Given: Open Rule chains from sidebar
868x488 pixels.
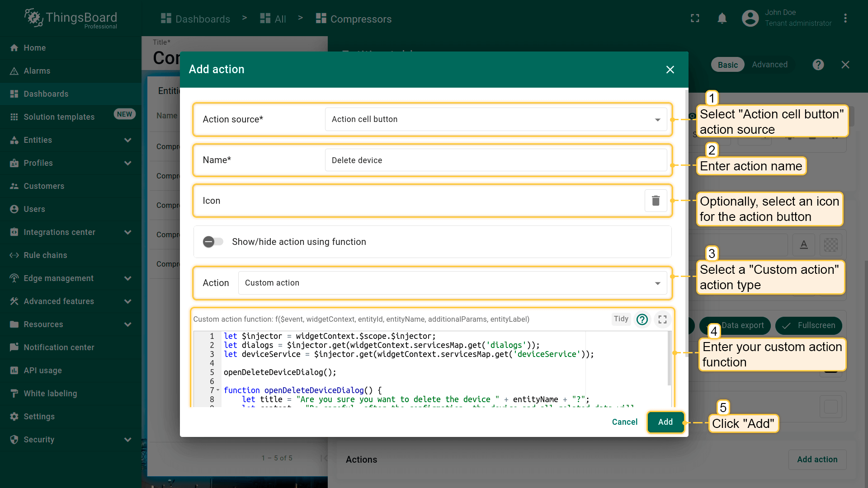Looking at the screenshot, I should coord(45,255).
